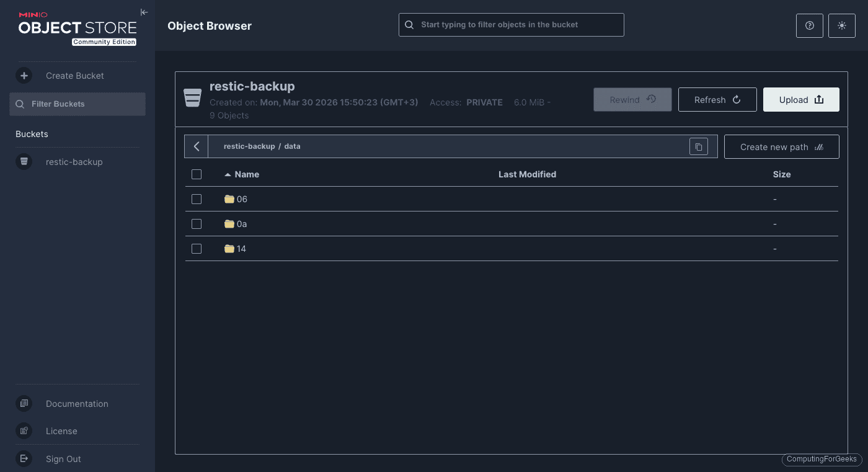This screenshot has width=868, height=472.
Task: Check the checkbox next to folder 0a
Action: point(197,223)
